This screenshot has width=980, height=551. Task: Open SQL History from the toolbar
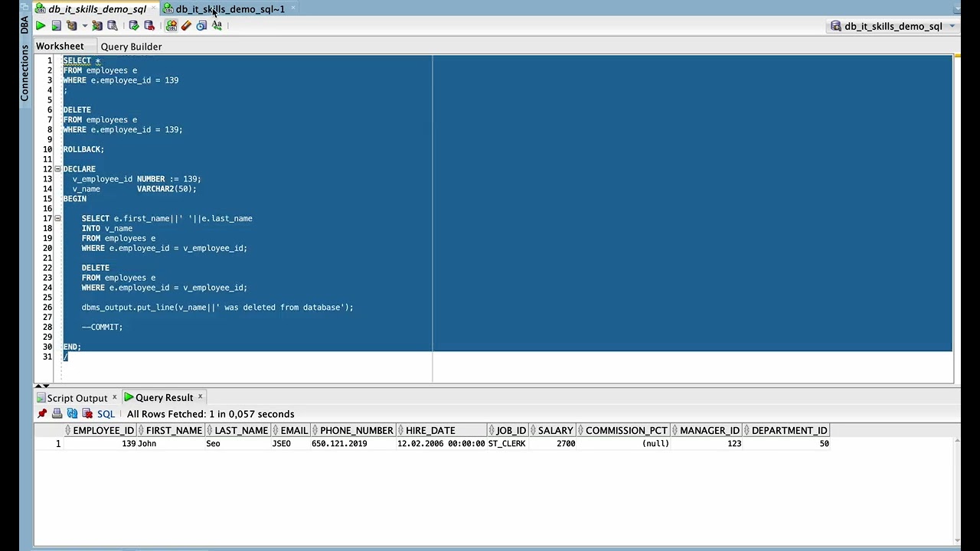pyautogui.click(x=201, y=26)
